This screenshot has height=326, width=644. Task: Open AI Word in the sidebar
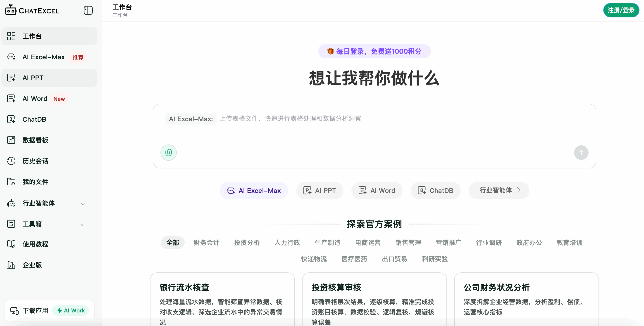tap(49, 99)
